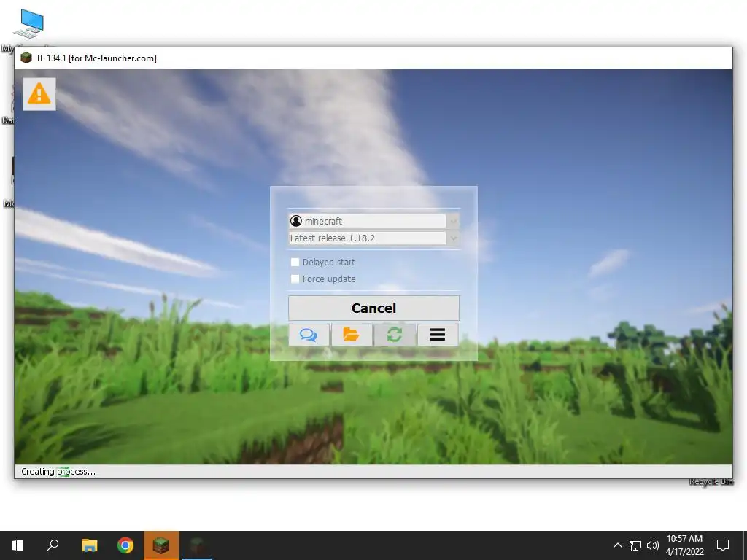Click the Cancel button
Screen dimensions: 747x560
[374, 308]
